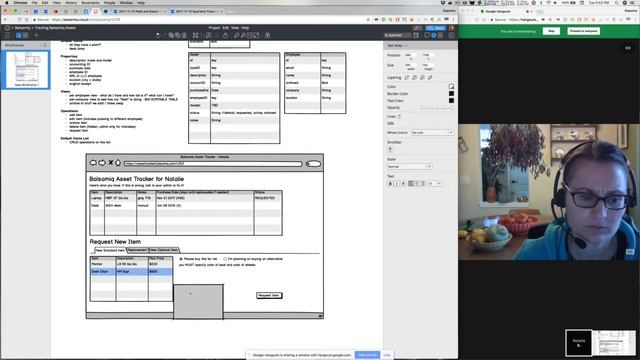
Task: Select New Wireframe 1 thumbnail
Action: coord(27,70)
